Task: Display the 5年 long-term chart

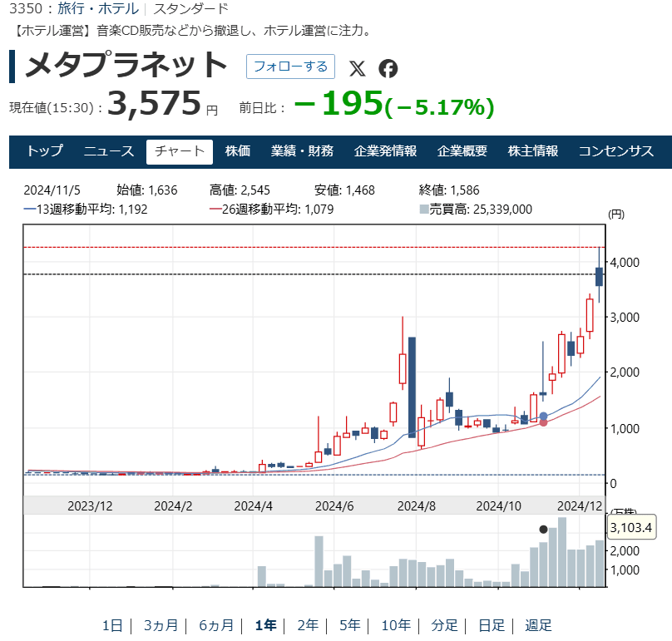Action: pyautogui.click(x=350, y=624)
